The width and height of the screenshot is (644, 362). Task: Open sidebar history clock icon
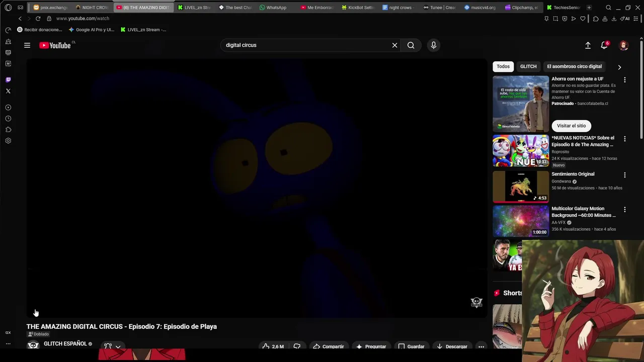[8, 119]
